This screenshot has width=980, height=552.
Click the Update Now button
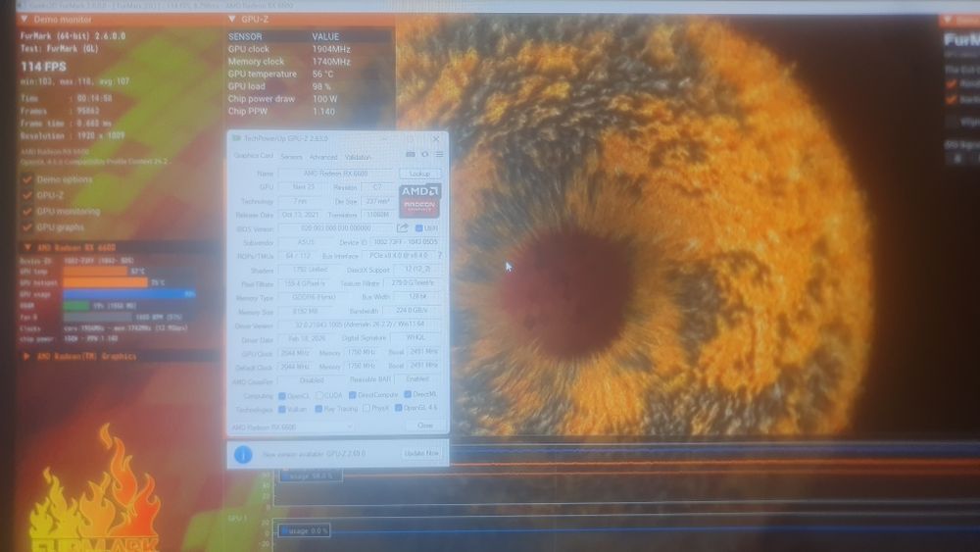421,453
